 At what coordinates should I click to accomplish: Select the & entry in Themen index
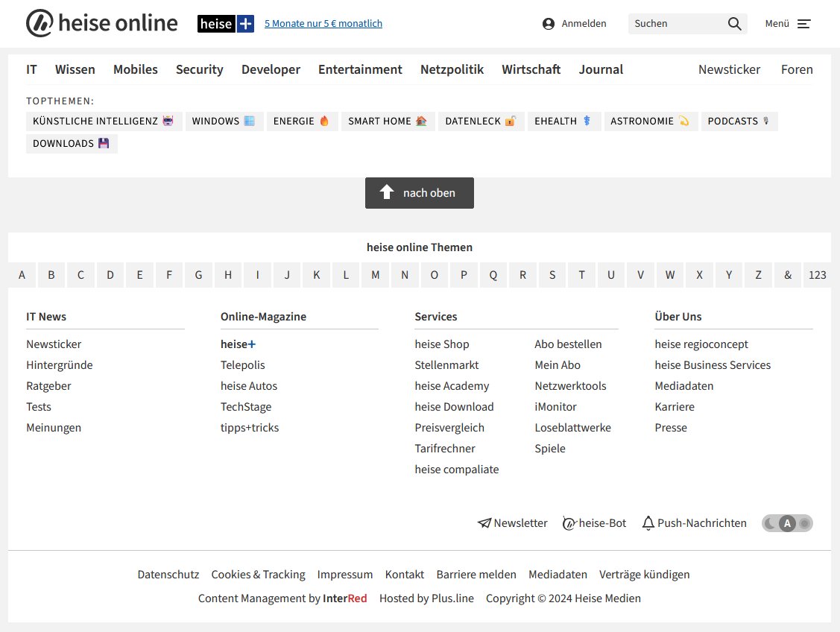point(788,275)
